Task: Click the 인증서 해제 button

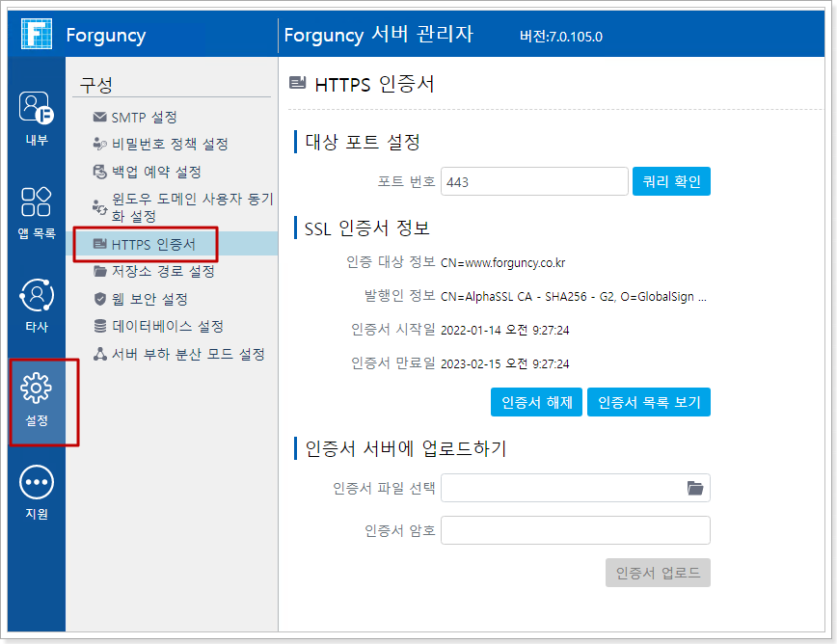Action: 536,402
